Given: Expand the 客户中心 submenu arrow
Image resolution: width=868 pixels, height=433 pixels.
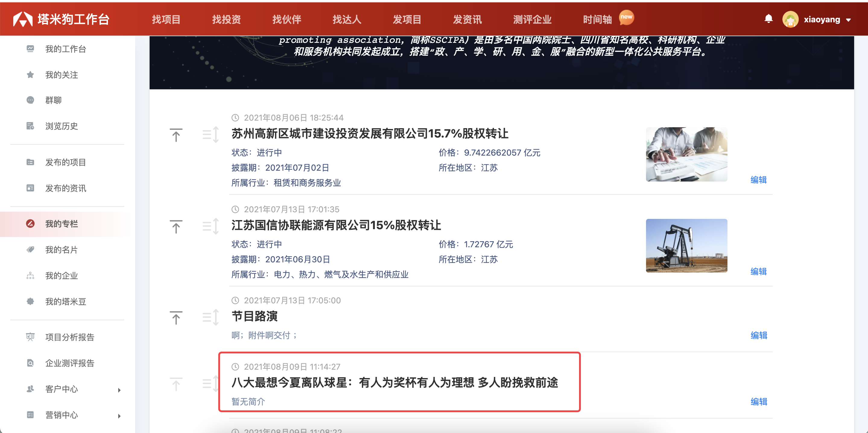Looking at the screenshot, I should tap(119, 390).
